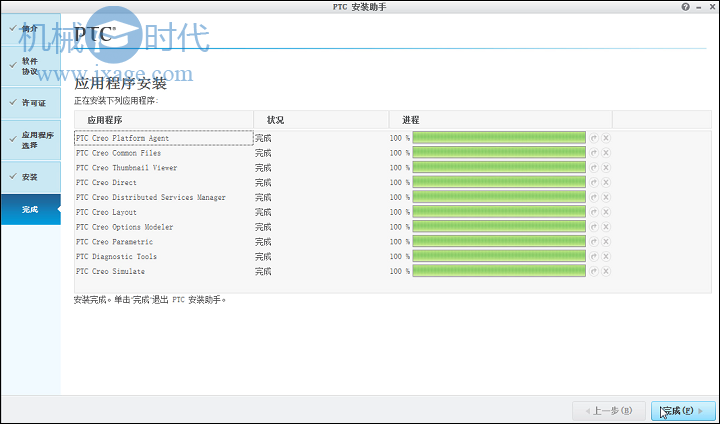Click the cancel X icon for PTC Creo Thumbnail Viewer
The width and height of the screenshot is (720, 424).
point(606,168)
